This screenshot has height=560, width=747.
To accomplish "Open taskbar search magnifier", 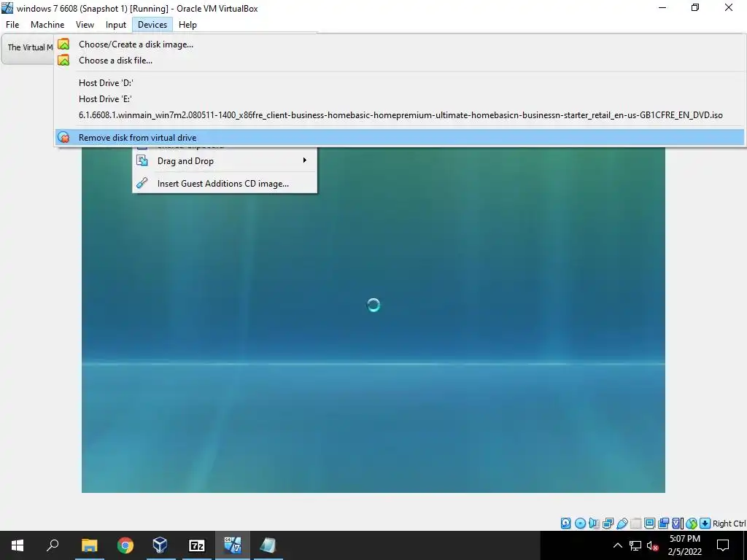I will [x=53, y=545].
